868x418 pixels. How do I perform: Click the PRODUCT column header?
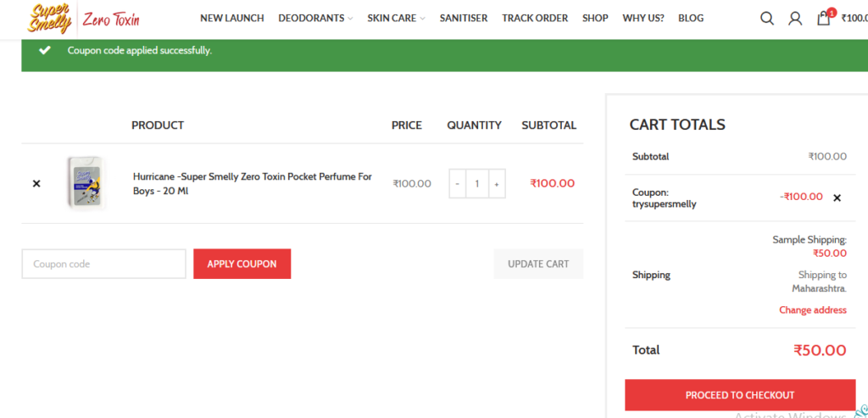click(x=158, y=125)
